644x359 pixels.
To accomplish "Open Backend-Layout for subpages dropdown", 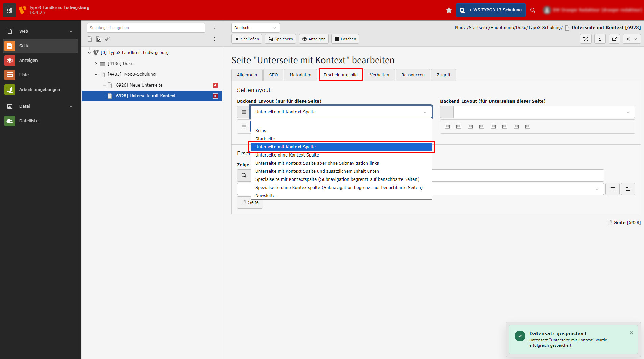I will click(544, 112).
